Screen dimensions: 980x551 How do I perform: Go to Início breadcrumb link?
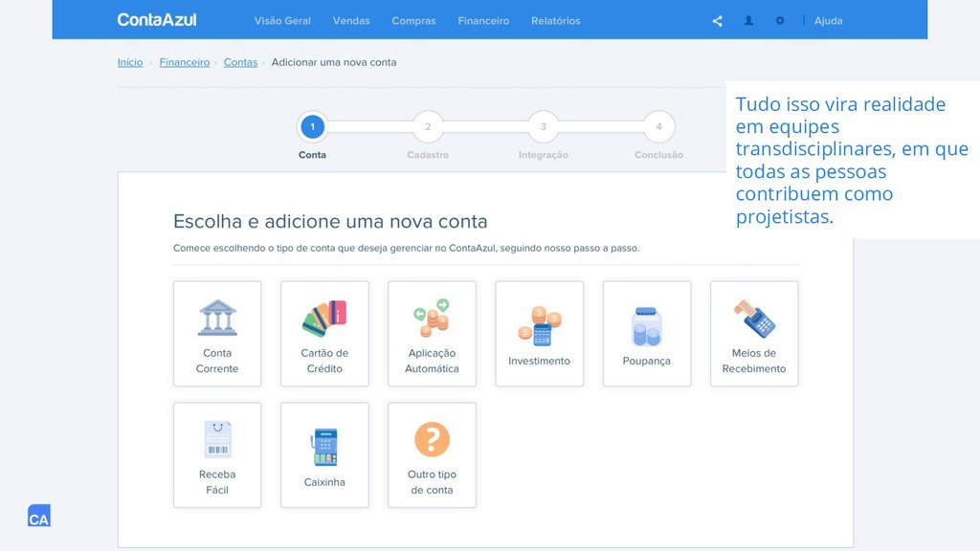tap(130, 62)
